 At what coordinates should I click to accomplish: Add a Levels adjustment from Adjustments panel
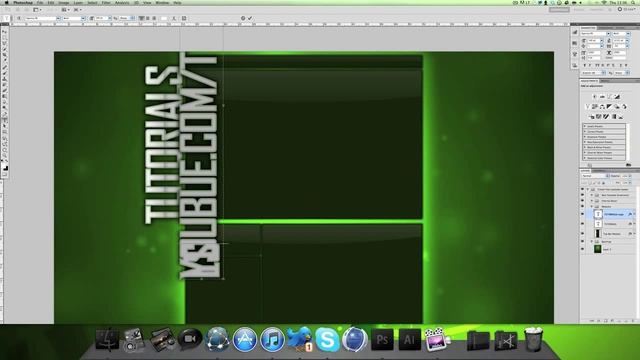point(602,97)
